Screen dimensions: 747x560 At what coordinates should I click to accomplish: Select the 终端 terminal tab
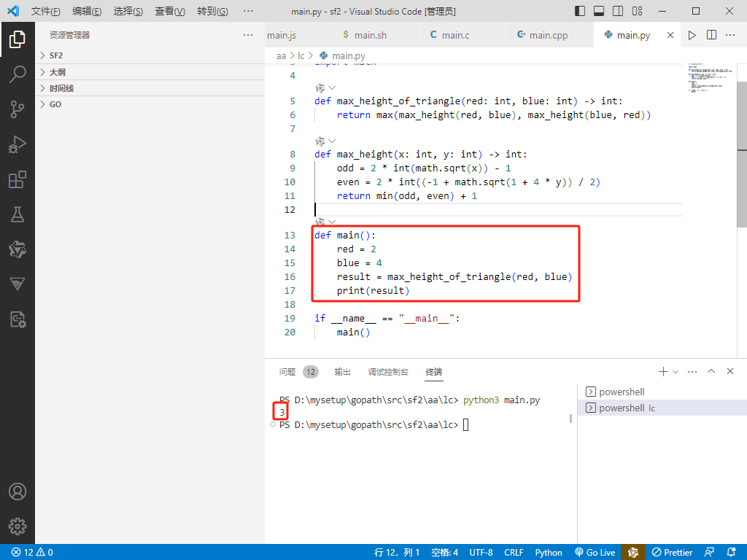434,372
